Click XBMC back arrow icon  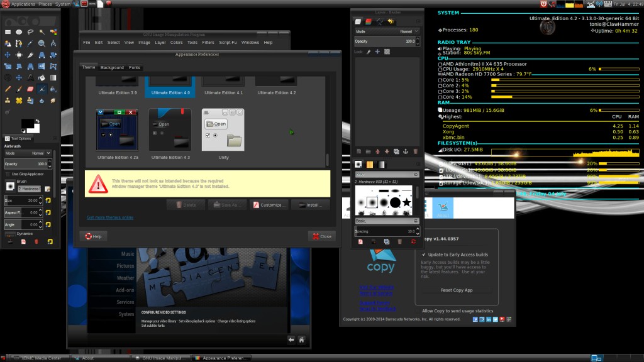[291, 340]
